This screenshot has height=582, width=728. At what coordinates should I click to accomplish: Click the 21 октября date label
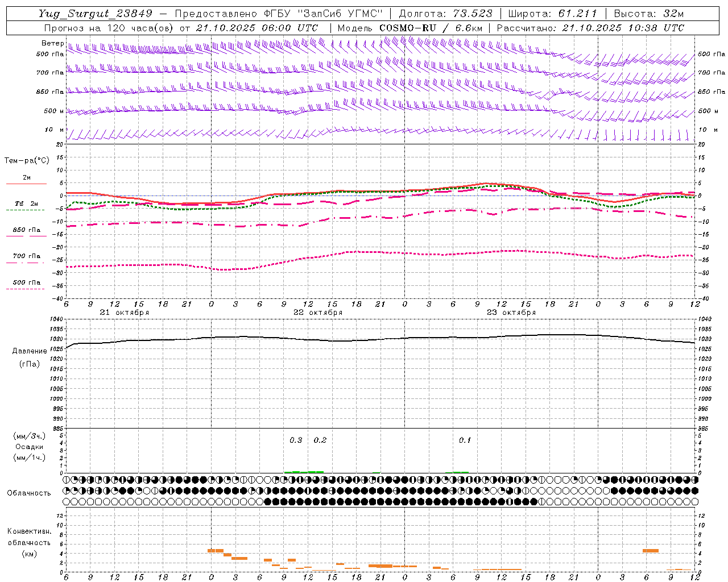click(125, 313)
